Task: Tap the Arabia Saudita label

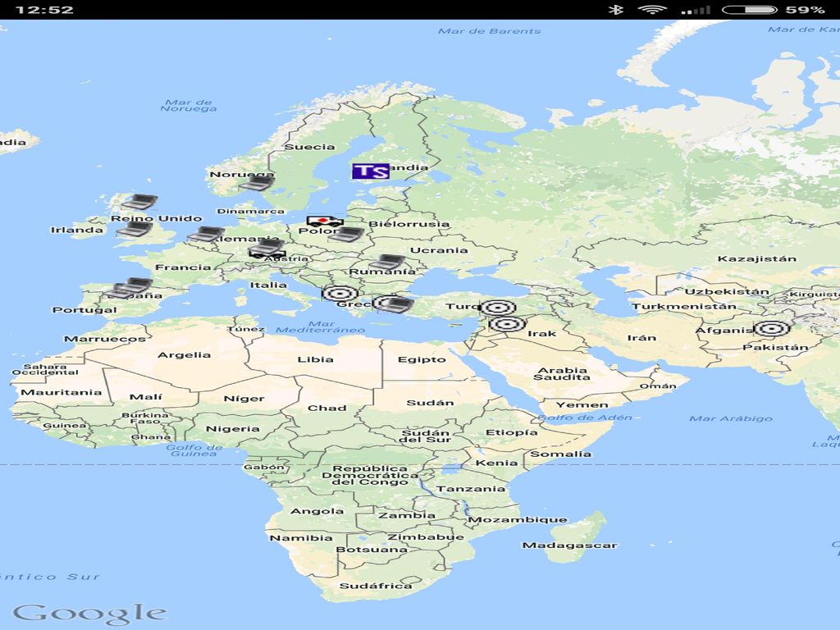Action: pyautogui.click(x=562, y=373)
